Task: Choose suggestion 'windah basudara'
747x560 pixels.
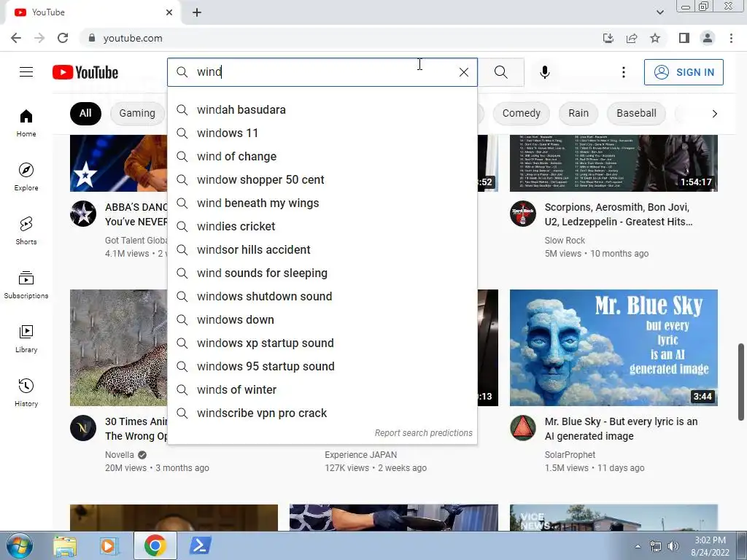Action: point(322,109)
